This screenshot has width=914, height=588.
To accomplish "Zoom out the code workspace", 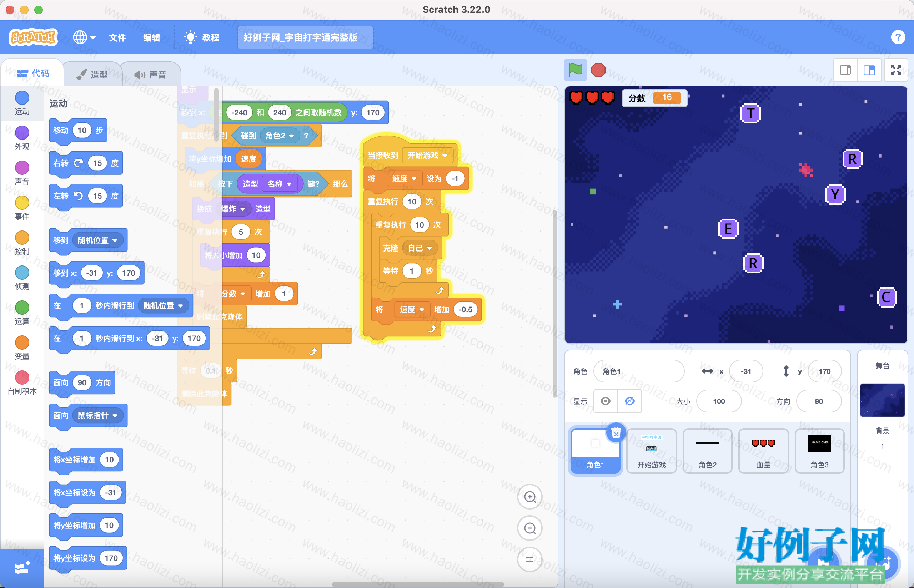I will [530, 528].
